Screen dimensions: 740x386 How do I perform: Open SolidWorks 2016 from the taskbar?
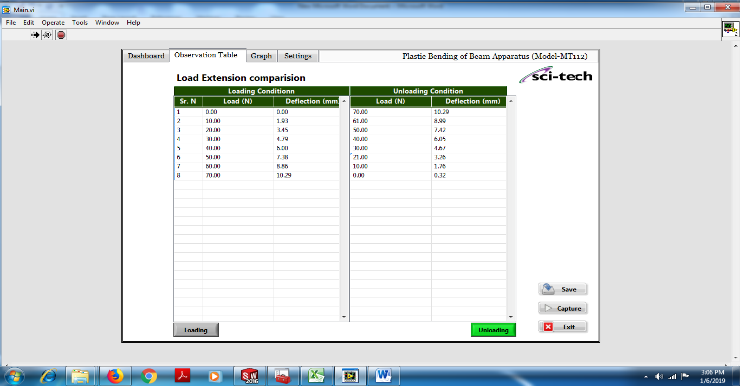250,376
